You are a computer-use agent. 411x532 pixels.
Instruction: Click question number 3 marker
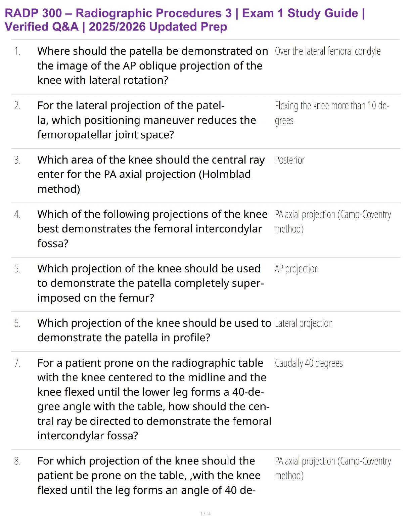click(x=17, y=160)
